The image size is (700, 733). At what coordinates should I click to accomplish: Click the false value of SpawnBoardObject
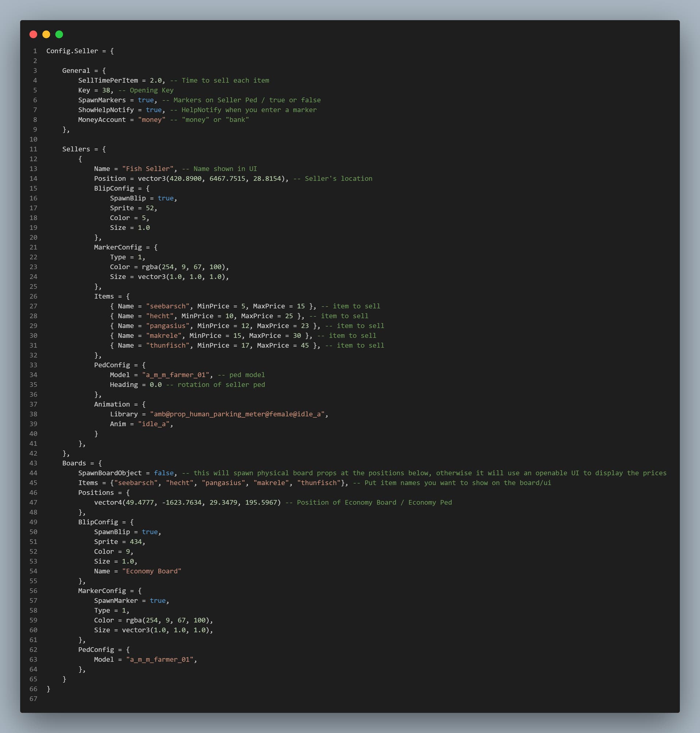pos(164,473)
